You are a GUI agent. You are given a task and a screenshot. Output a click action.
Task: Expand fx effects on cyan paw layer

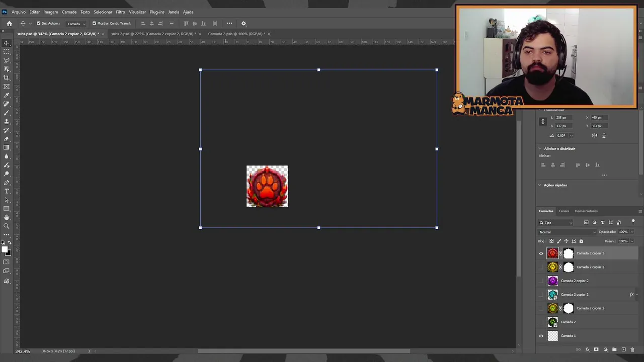636,295
